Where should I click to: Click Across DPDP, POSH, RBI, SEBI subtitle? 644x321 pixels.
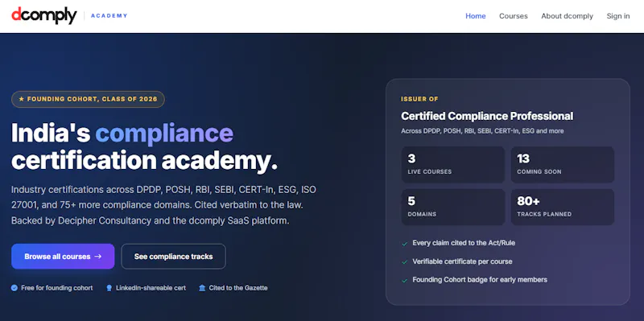click(x=482, y=131)
